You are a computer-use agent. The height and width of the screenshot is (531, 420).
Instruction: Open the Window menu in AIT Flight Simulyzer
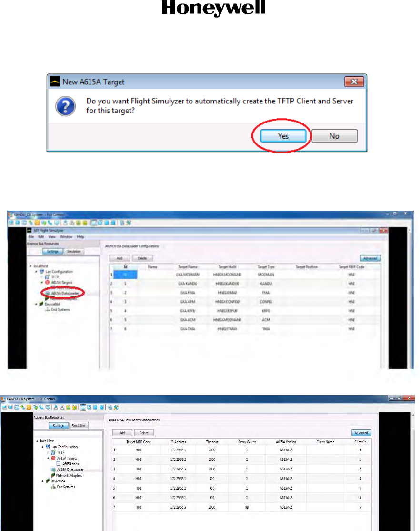coord(66,237)
